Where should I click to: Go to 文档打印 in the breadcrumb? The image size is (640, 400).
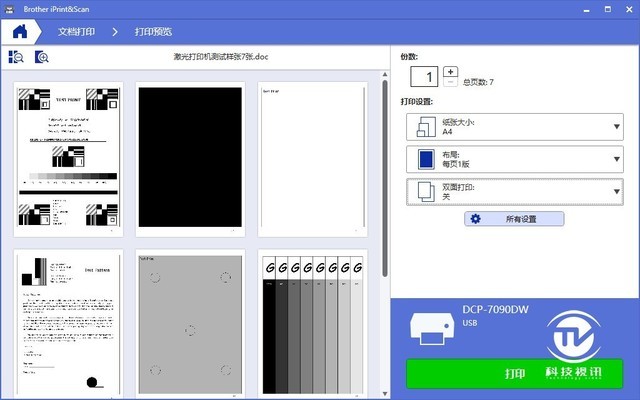(77, 32)
